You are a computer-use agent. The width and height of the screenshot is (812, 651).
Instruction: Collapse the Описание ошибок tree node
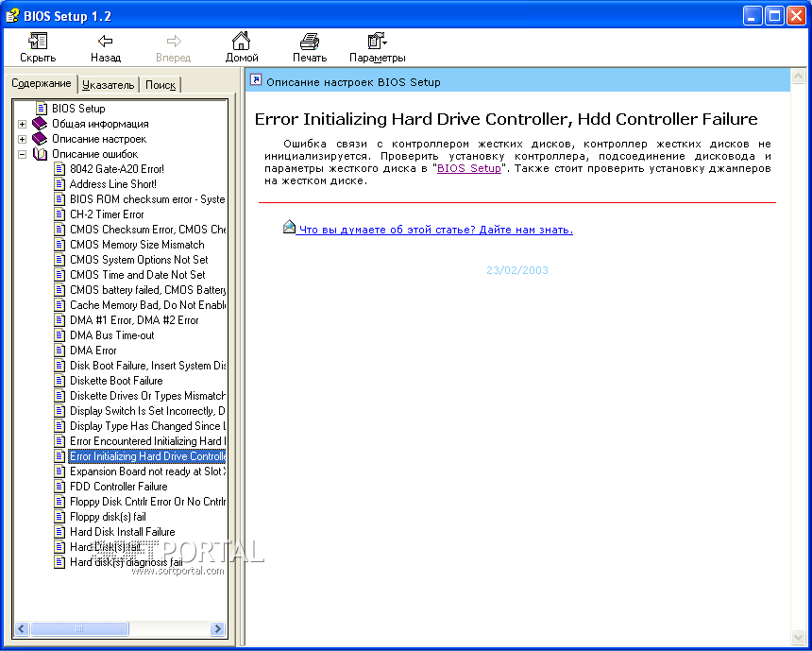point(22,154)
